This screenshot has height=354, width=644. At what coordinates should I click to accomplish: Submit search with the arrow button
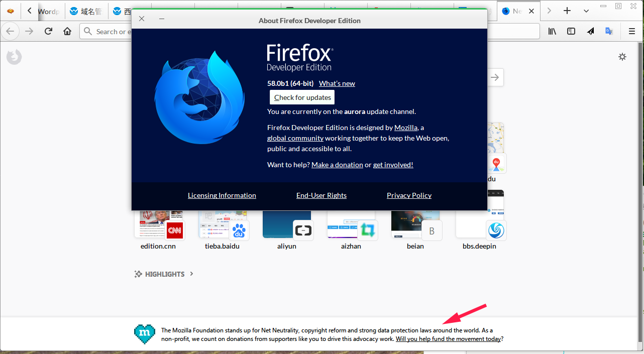coord(495,77)
